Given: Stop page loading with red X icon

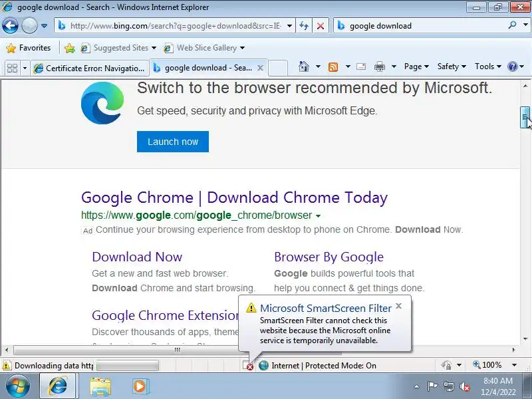Looking at the screenshot, I should [x=320, y=26].
